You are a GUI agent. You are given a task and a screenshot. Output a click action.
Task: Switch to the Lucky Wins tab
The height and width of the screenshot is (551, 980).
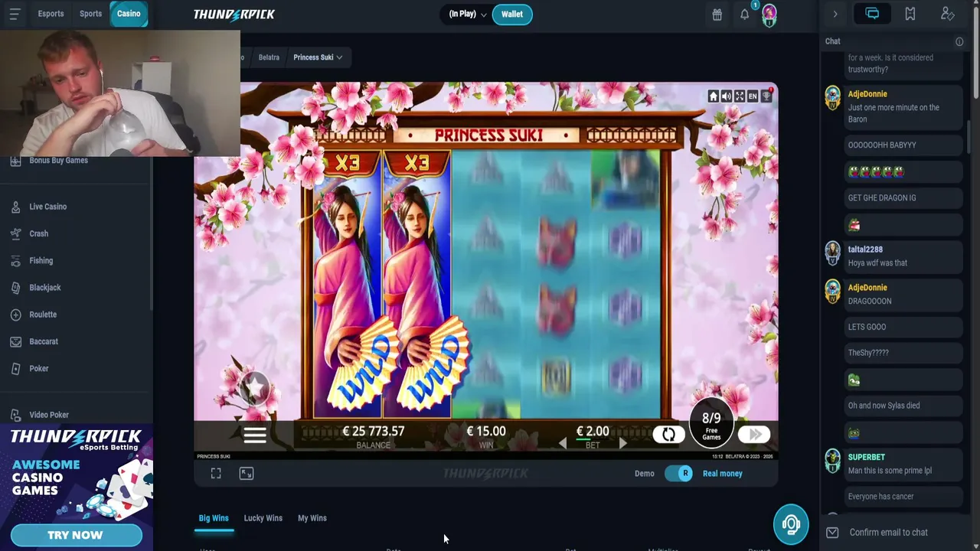pos(263,518)
